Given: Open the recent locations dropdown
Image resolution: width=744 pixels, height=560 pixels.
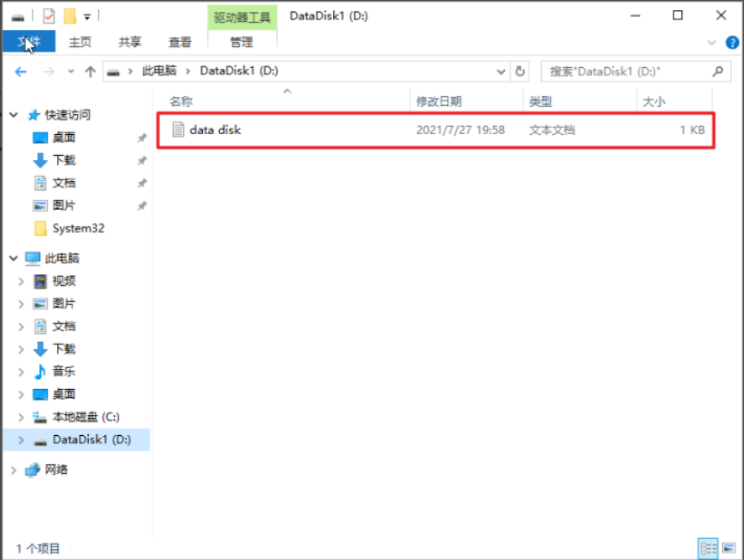Looking at the screenshot, I should 71,71.
